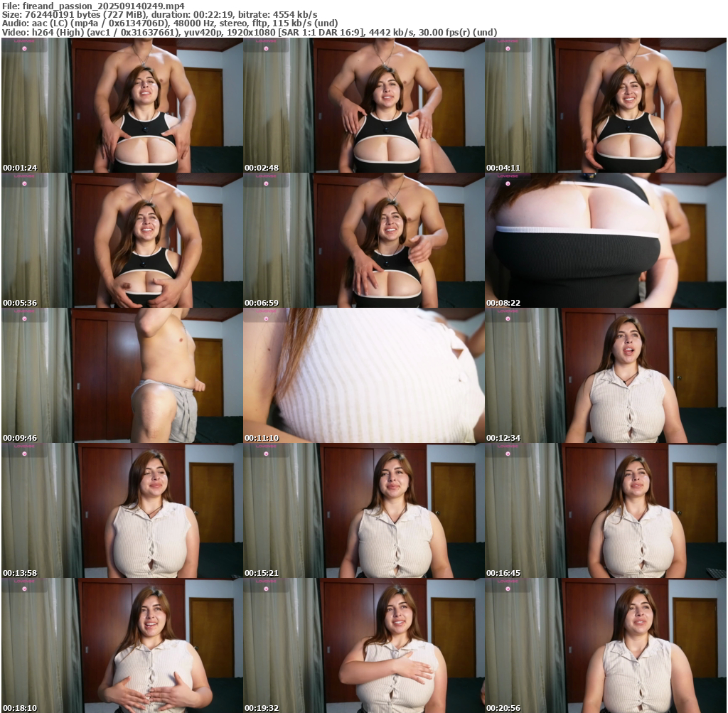Click the thumbnail marked 00:18:10
This screenshot has width=728, height=713.
(x=122, y=645)
